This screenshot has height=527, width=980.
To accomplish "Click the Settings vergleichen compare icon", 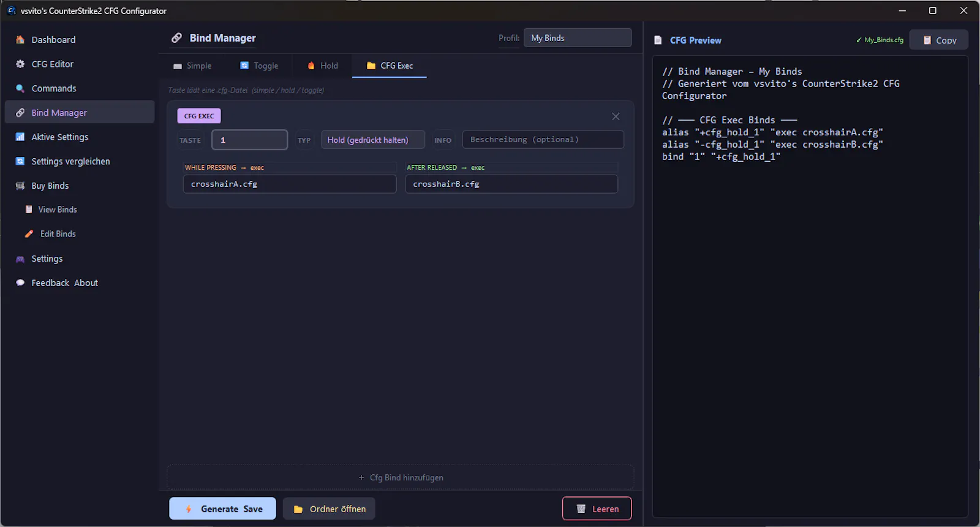I will point(20,161).
